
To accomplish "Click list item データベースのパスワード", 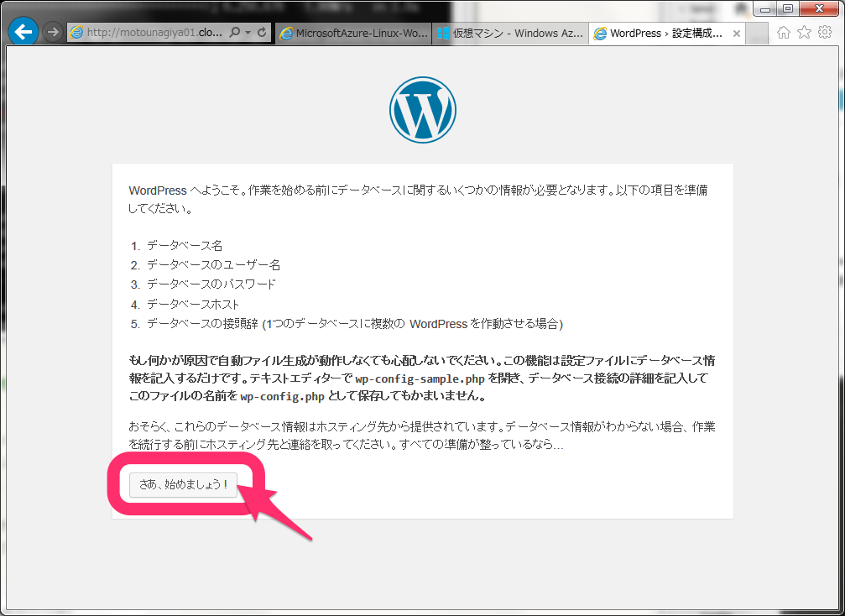I will pyautogui.click(x=211, y=284).
